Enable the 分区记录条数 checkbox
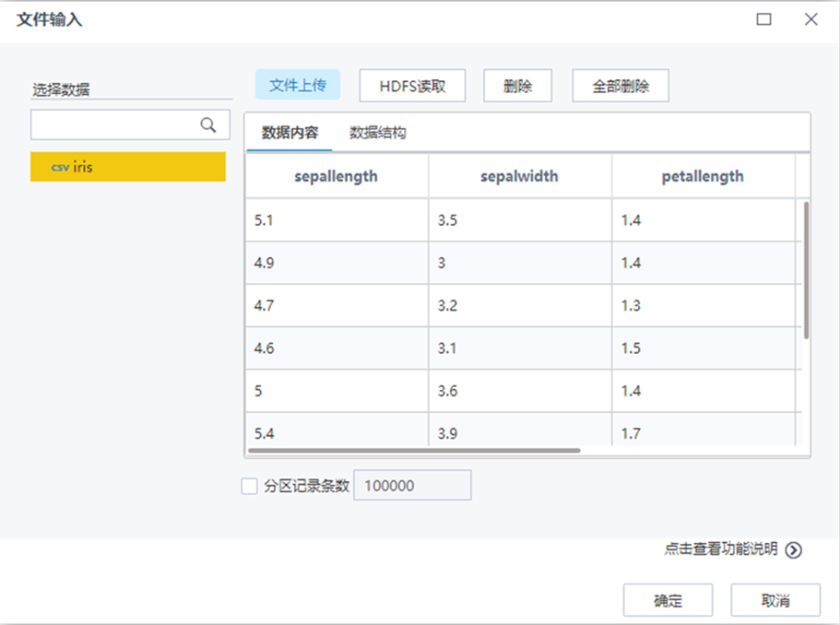Screen dimensions: 840x625 (247, 485)
